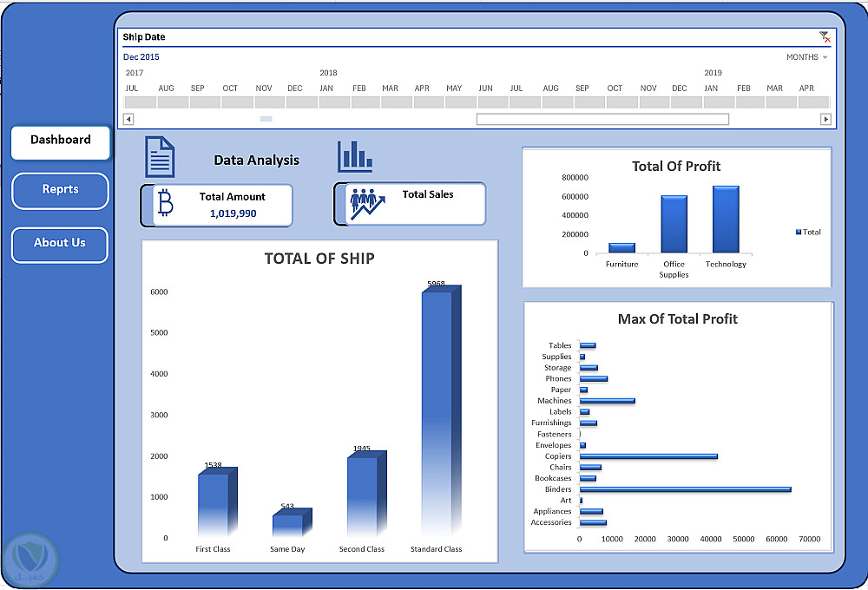Open the Reprts page
Viewport: 868px width, 590px height.
61,191
